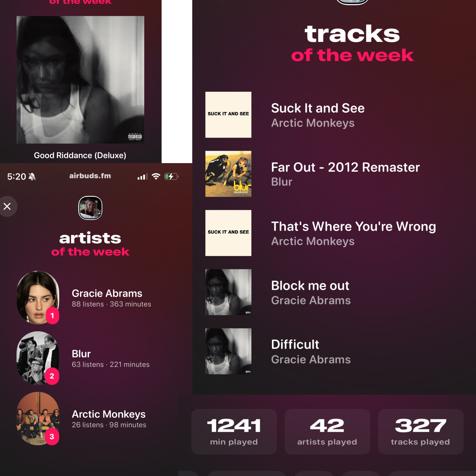This screenshot has width=476, height=476.
Task: Tap the 327 tracks played stat card
Action: (421, 432)
